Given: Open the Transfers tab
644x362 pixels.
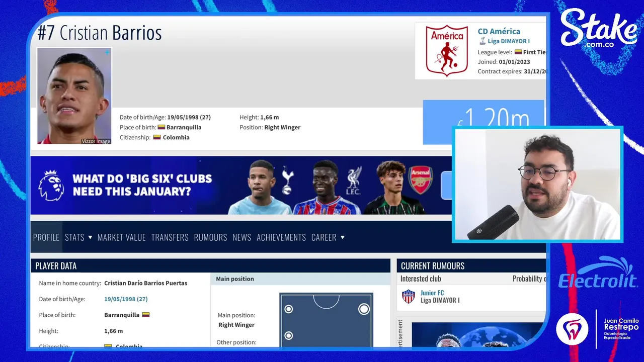Looking at the screenshot, I should (x=170, y=237).
